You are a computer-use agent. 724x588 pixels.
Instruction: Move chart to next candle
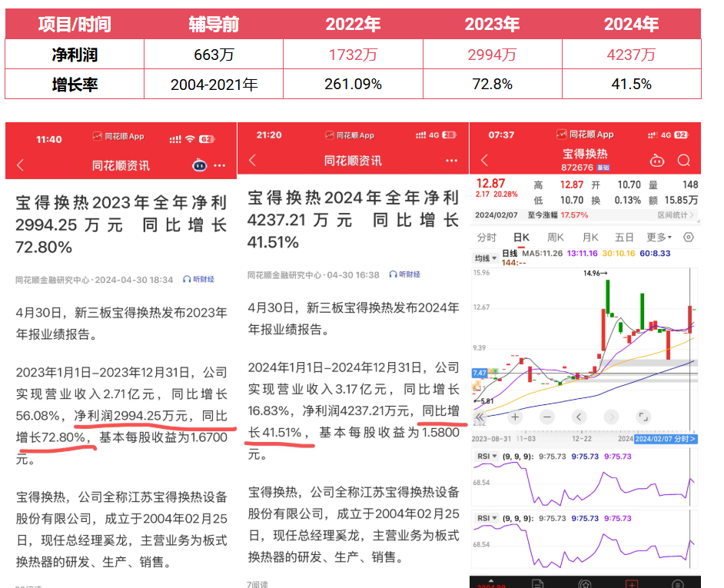pyautogui.click(x=611, y=417)
